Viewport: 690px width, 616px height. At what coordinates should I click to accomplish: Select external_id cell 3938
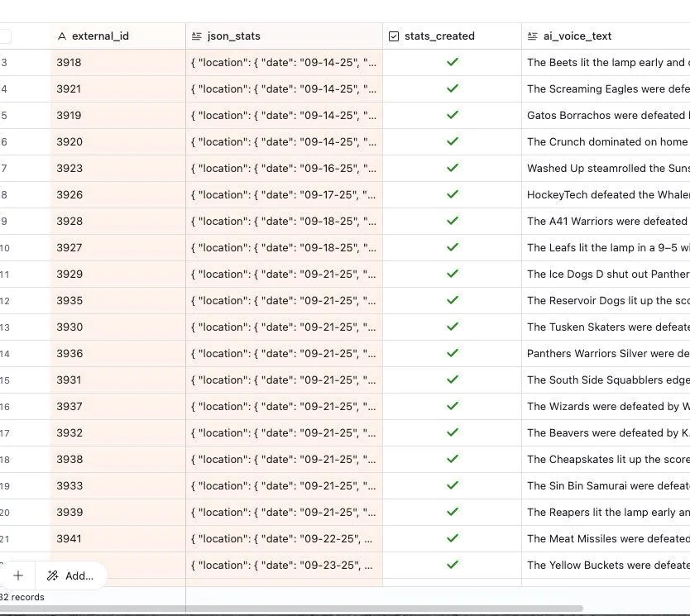[x=118, y=460]
